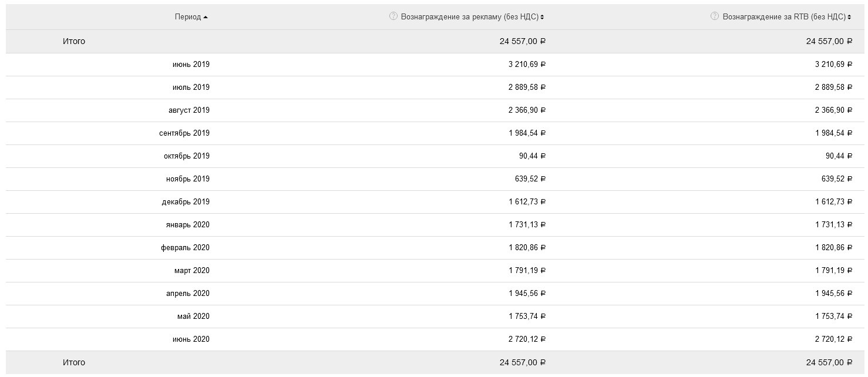Image resolution: width=868 pixels, height=377 pixels.
Task: Click the top Итого row label
Action: pos(74,41)
